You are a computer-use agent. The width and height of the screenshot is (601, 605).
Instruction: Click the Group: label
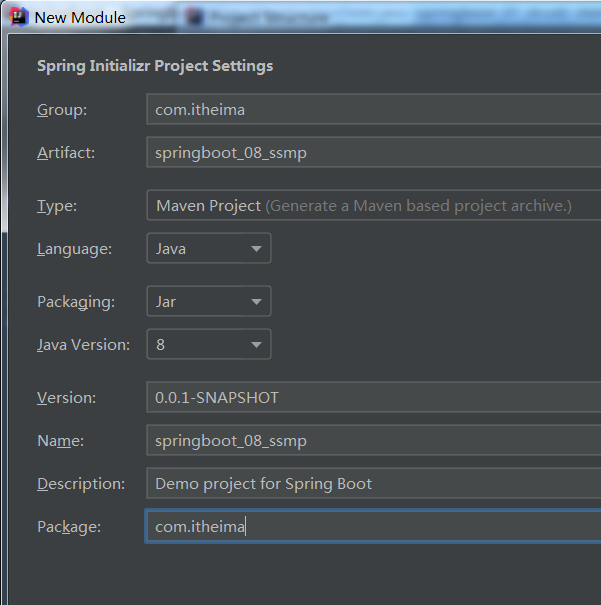click(x=62, y=110)
